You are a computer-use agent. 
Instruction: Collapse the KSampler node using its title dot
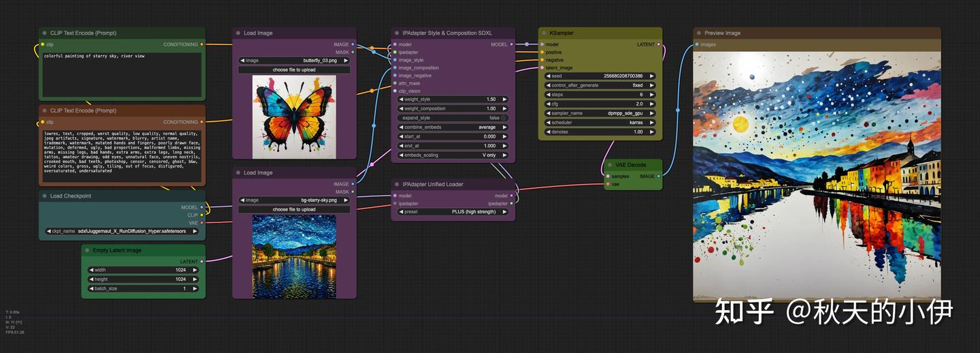coord(543,33)
